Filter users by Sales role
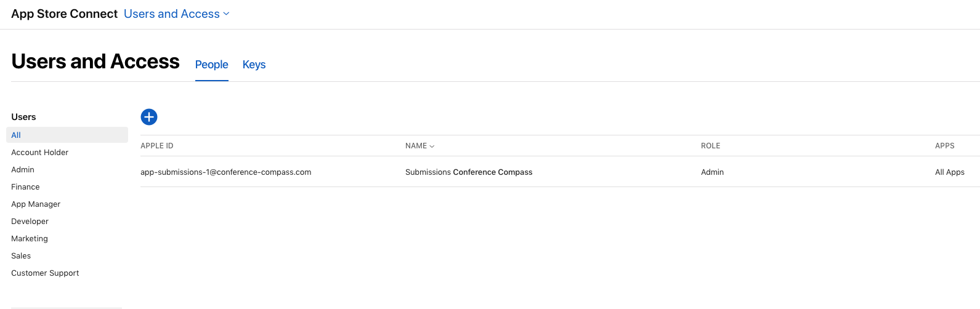980x309 pixels. pos(21,256)
